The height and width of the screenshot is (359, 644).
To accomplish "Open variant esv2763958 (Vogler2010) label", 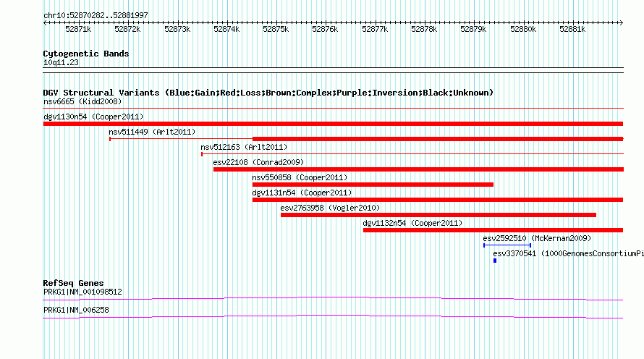I will click(x=330, y=208).
